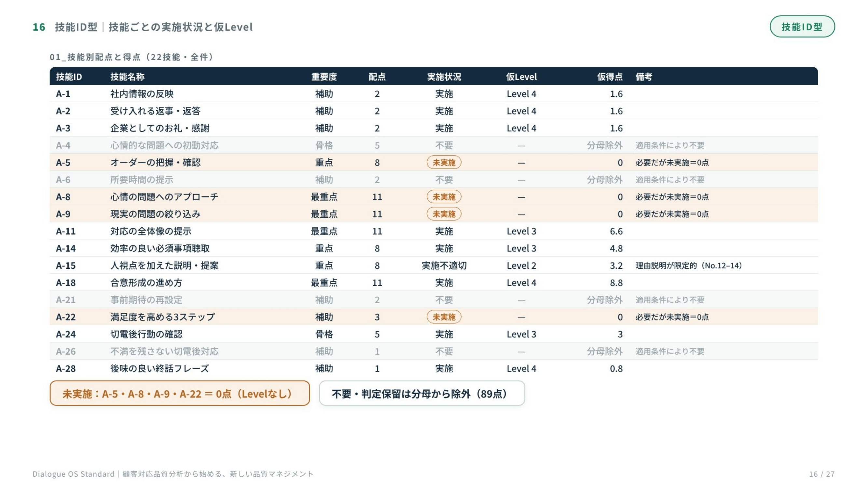
Task: Select the 実施状況 column header
Action: [x=444, y=77]
